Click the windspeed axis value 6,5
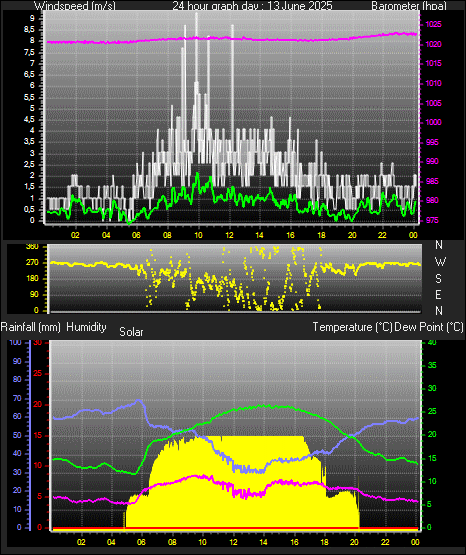 pyautogui.click(x=29, y=74)
